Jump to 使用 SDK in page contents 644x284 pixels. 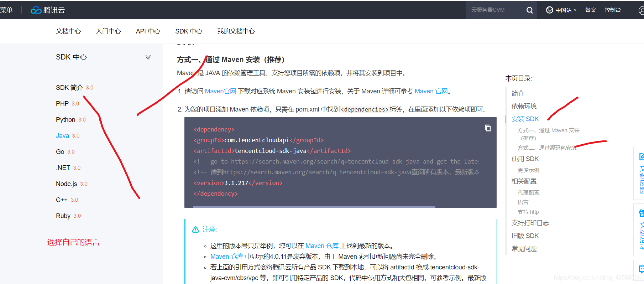(525, 159)
